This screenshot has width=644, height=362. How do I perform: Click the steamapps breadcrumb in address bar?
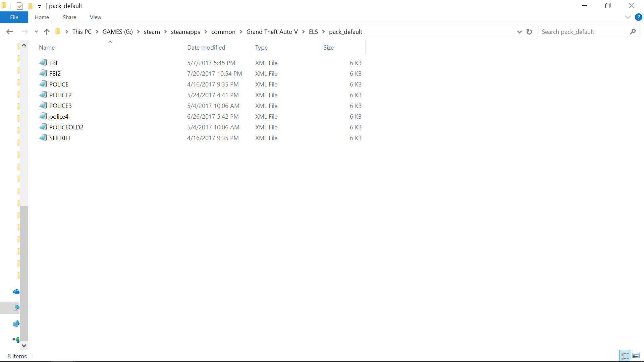[x=185, y=32]
